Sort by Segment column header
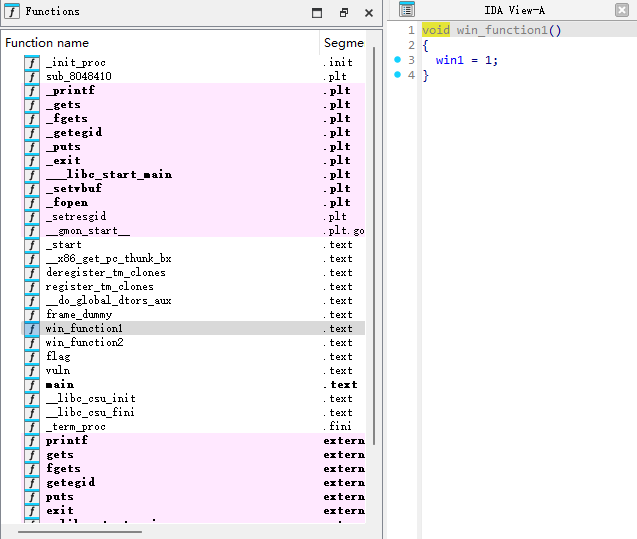Image resolution: width=637 pixels, height=539 pixels. click(343, 43)
